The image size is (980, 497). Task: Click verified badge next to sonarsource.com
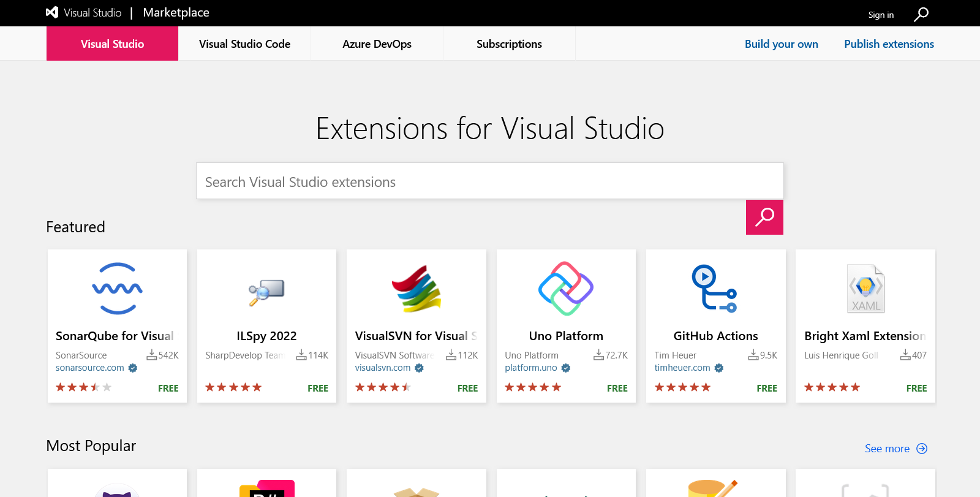(x=133, y=368)
